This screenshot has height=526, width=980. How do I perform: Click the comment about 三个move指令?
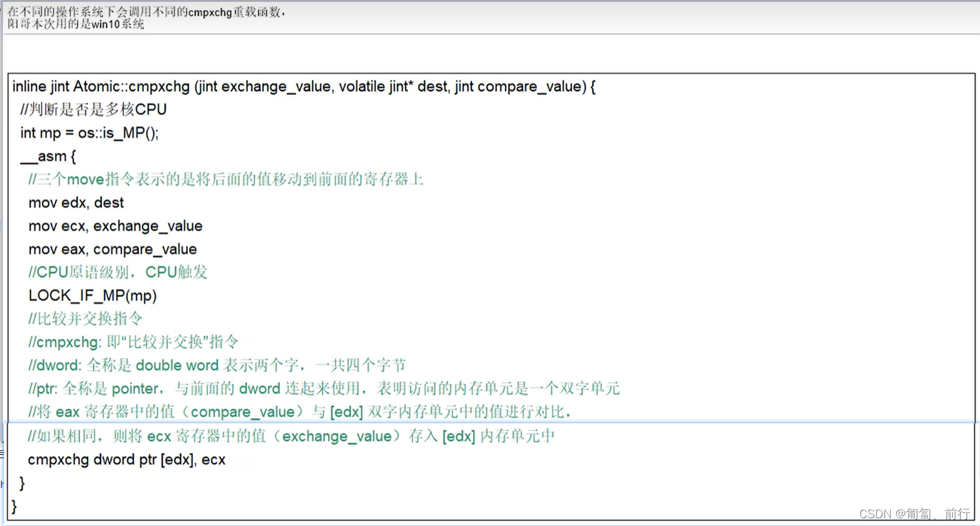[226, 179]
